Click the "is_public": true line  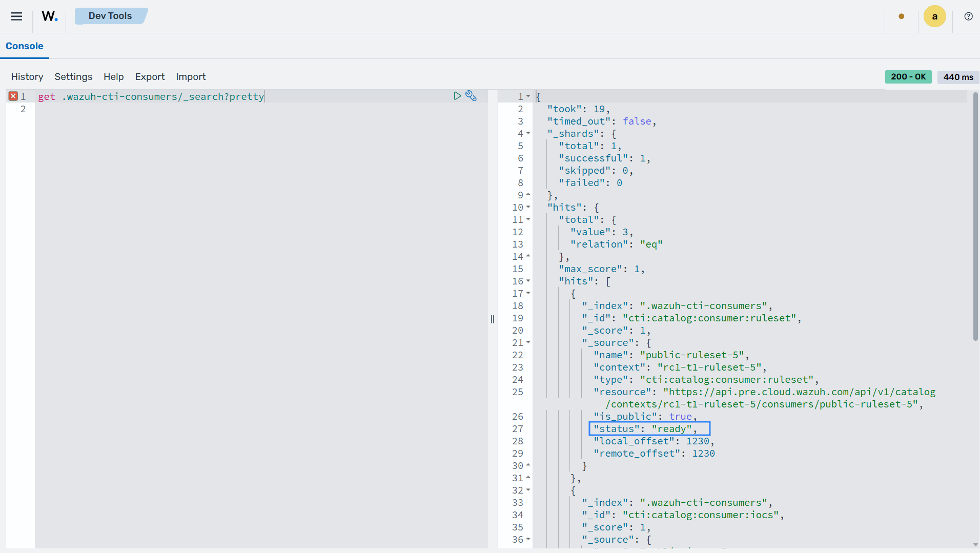tap(645, 416)
